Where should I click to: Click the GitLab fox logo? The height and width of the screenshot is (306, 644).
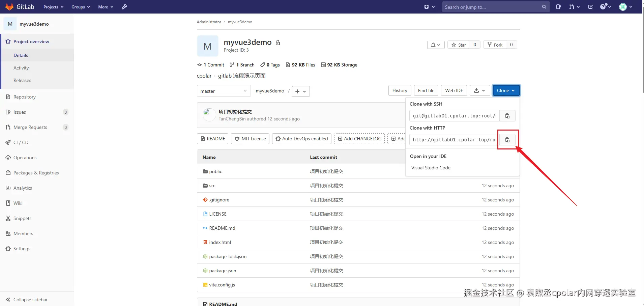click(9, 7)
